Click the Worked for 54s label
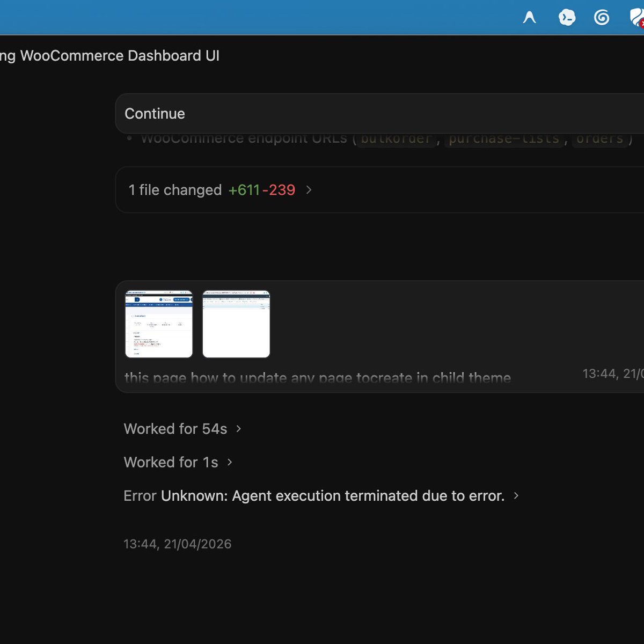644x644 pixels. tap(175, 429)
